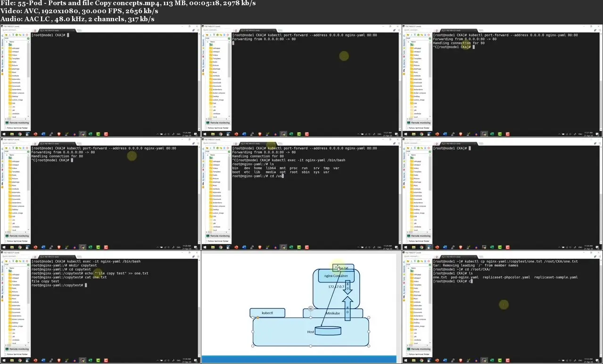Open Word taskbar icon in 'cd /us' frame

coord(245,248)
